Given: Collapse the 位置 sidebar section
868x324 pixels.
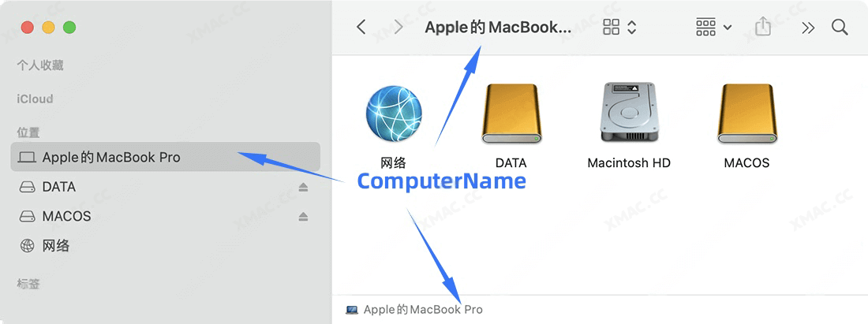Looking at the screenshot, I should (28, 132).
